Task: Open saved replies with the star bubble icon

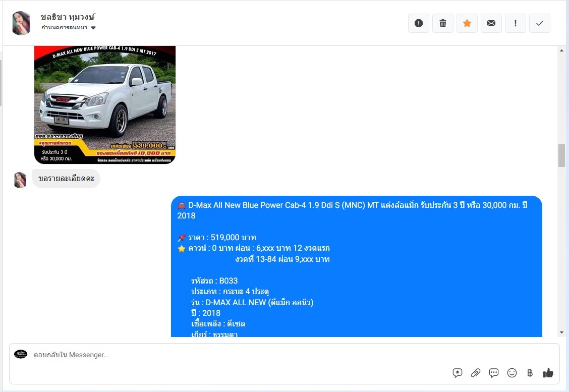Action: [x=457, y=373]
